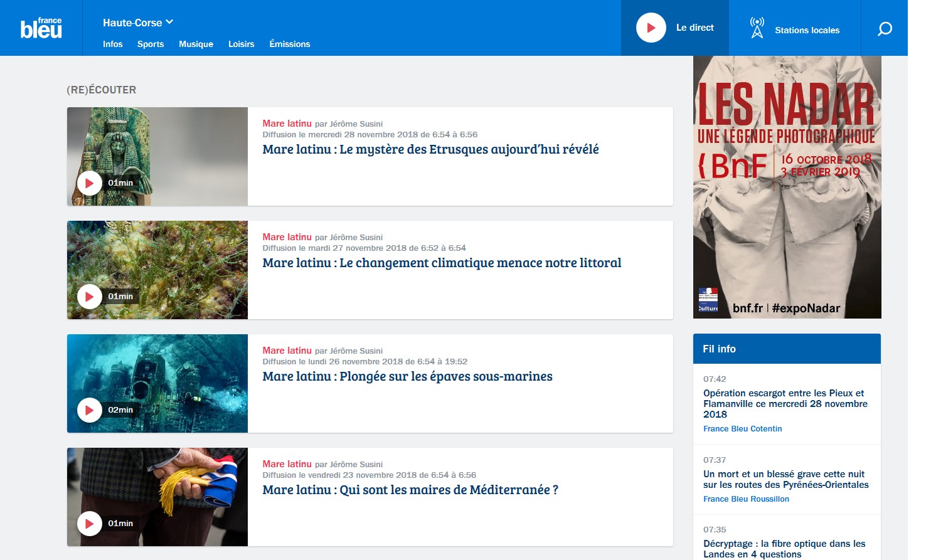Image resolution: width=926 pixels, height=560 pixels.
Task: Open title Qui sont les maires de Méditerranée
Action: pyautogui.click(x=410, y=490)
